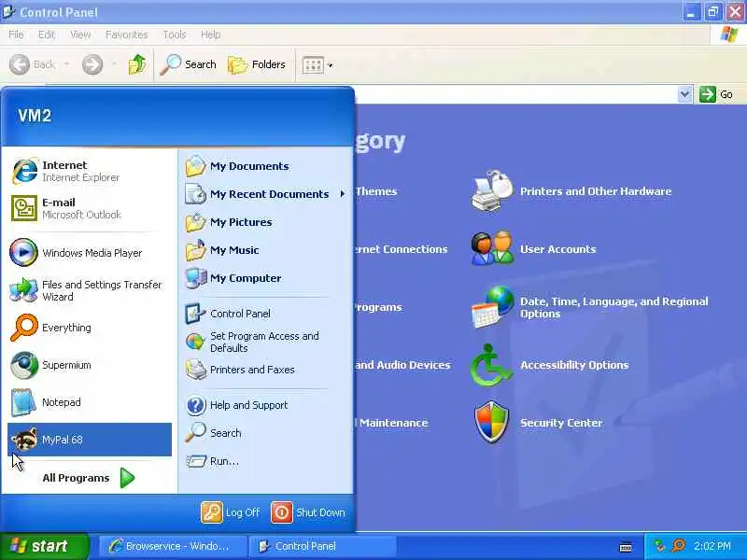
Task: Toggle the Folders pane button
Action: pyautogui.click(x=257, y=64)
